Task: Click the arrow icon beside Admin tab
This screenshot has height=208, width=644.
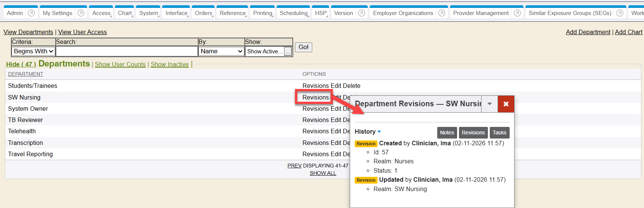Action: tap(32, 13)
